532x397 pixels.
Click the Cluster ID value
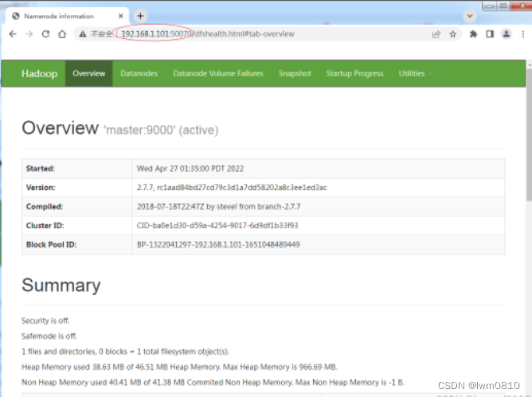click(x=217, y=225)
